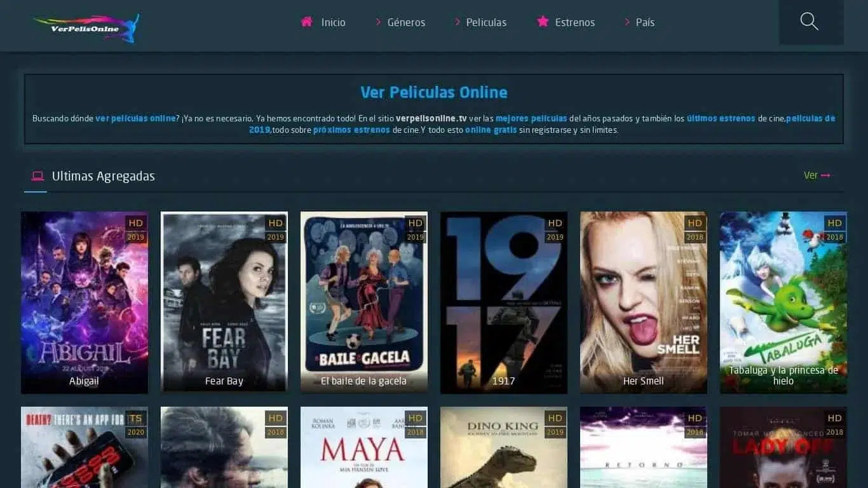868x488 pixels.
Task: Click the Ver Peliculas Online heading
Action: 434,92
